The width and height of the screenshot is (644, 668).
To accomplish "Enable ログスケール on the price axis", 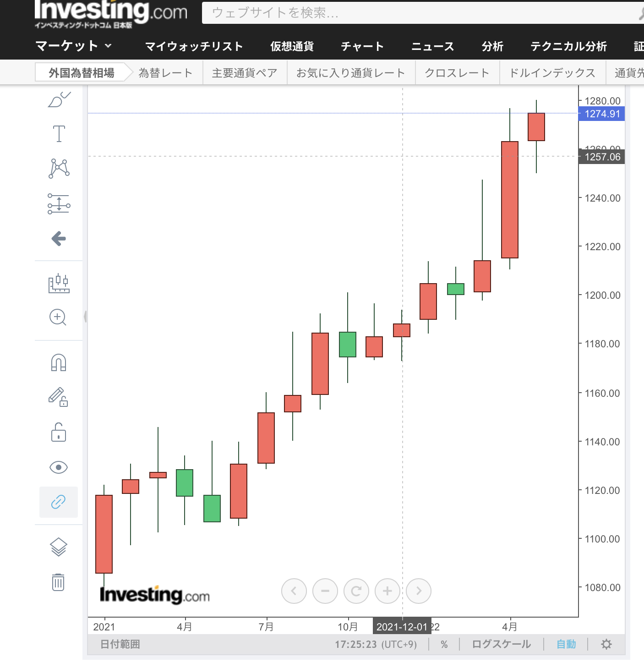I will click(x=501, y=644).
